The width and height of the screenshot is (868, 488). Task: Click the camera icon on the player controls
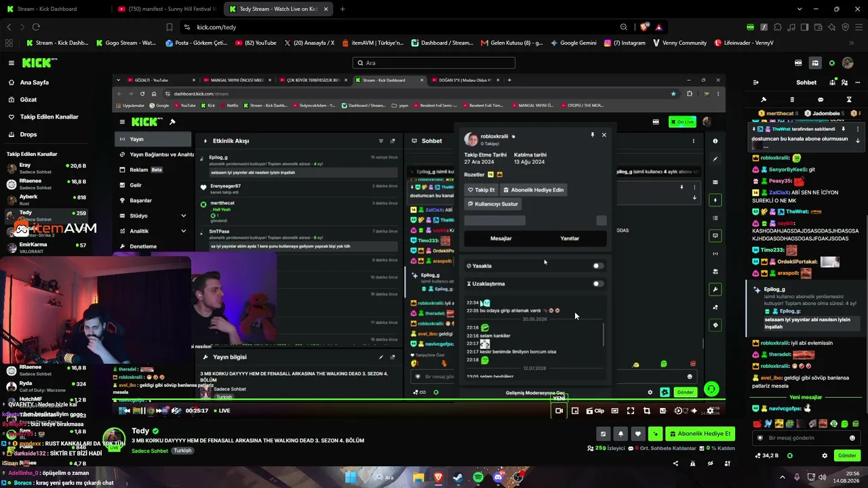[x=559, y=411]
